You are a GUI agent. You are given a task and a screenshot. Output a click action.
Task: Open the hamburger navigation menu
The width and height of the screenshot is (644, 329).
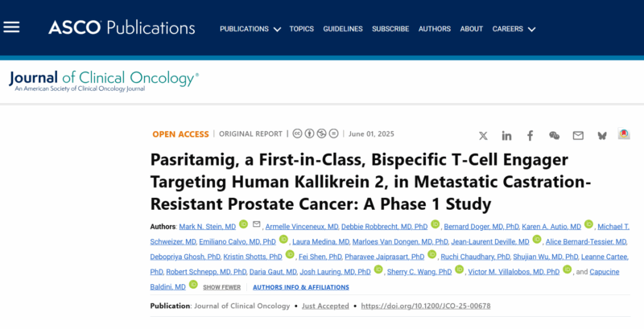[11, 27]
